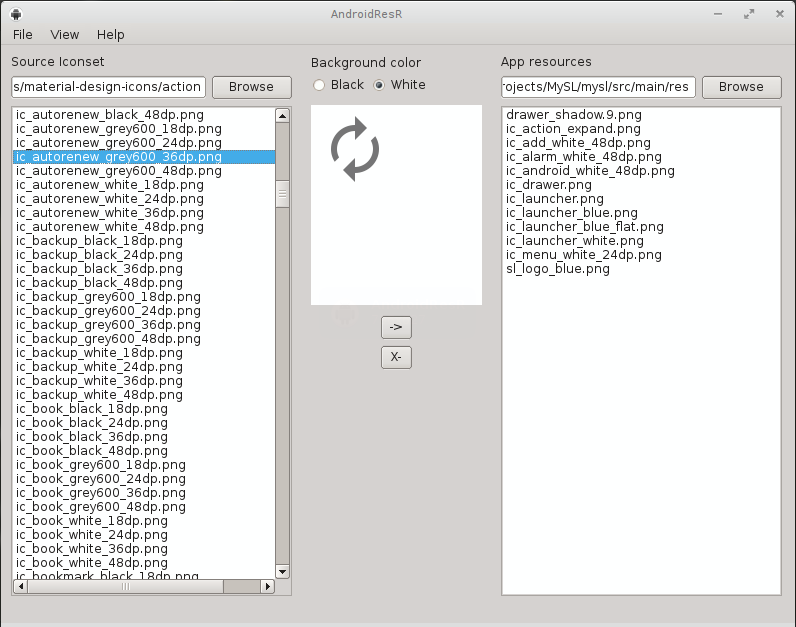Select the Black background radio button

(x=320, y=85)
